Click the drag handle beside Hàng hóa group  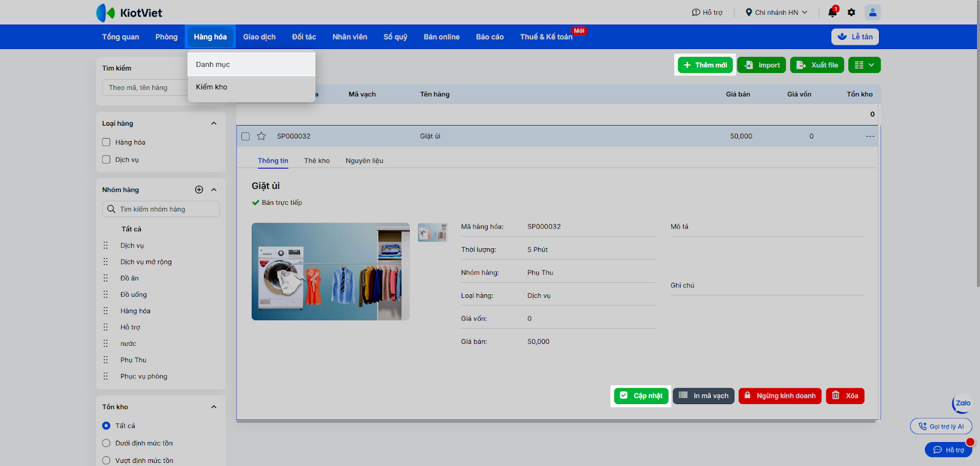pyautogui.click(x=105, y=311)
